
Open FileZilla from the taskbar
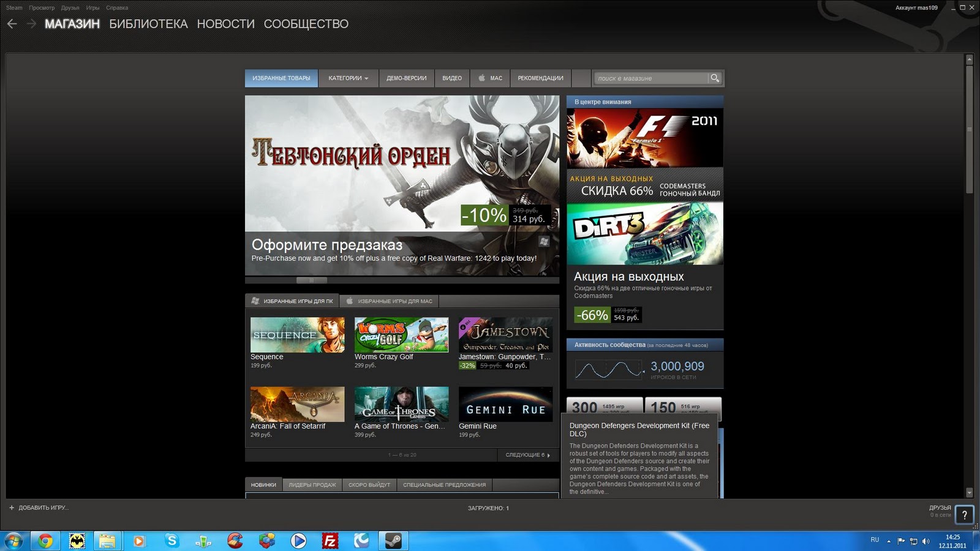click(330, 541)
